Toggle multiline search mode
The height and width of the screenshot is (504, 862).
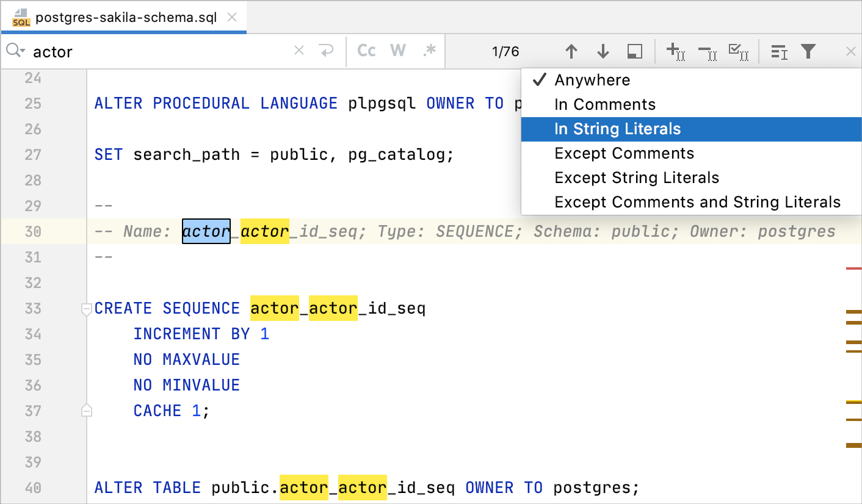[x=634, y=51]
